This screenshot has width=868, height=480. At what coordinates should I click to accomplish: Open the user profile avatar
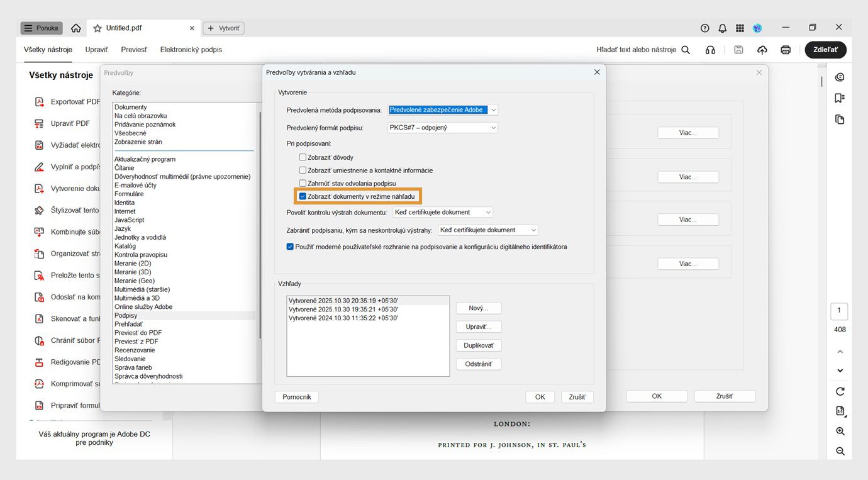(x=757, y=28)
